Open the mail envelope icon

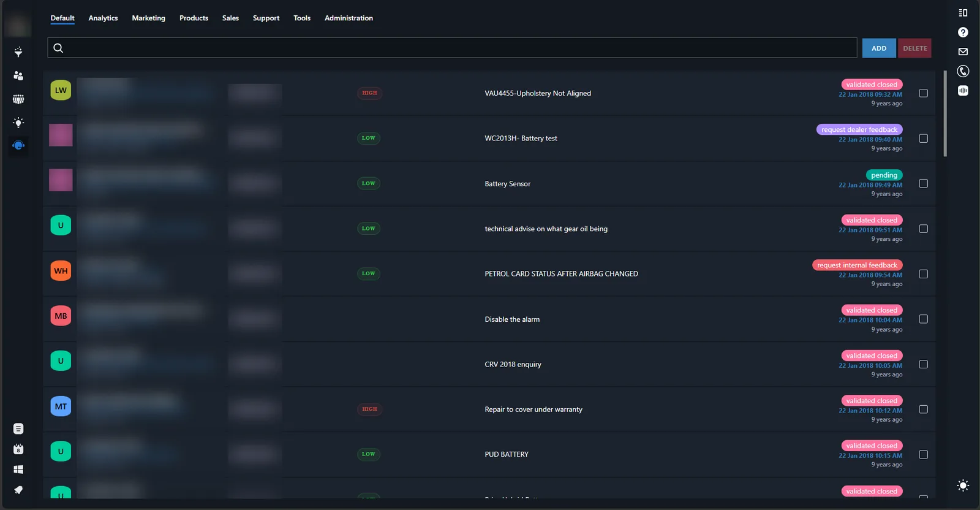click(963, 51)
